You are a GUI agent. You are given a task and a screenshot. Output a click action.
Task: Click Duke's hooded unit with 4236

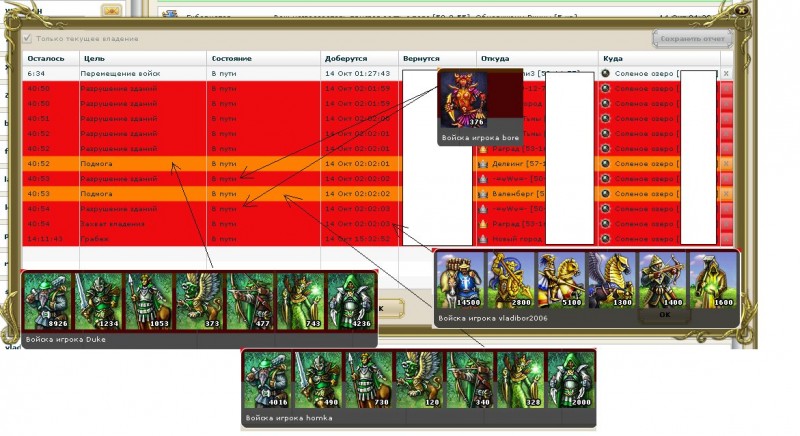(351, 301)
